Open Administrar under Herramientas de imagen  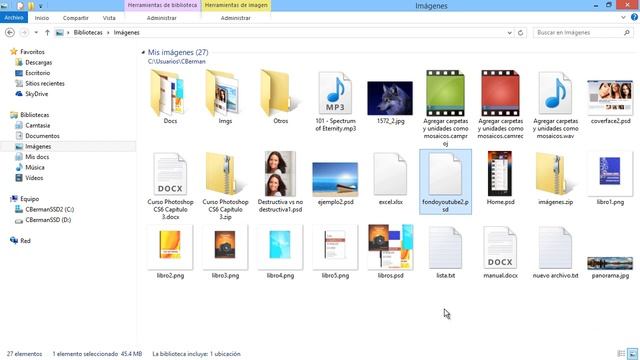click(x=236, y=18)
